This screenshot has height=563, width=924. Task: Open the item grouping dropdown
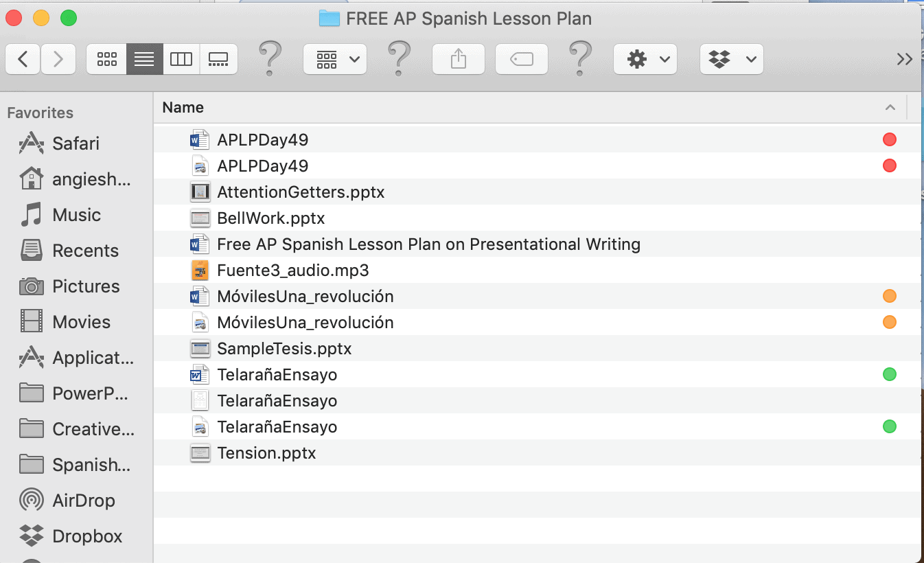click(x=334, y=58)
